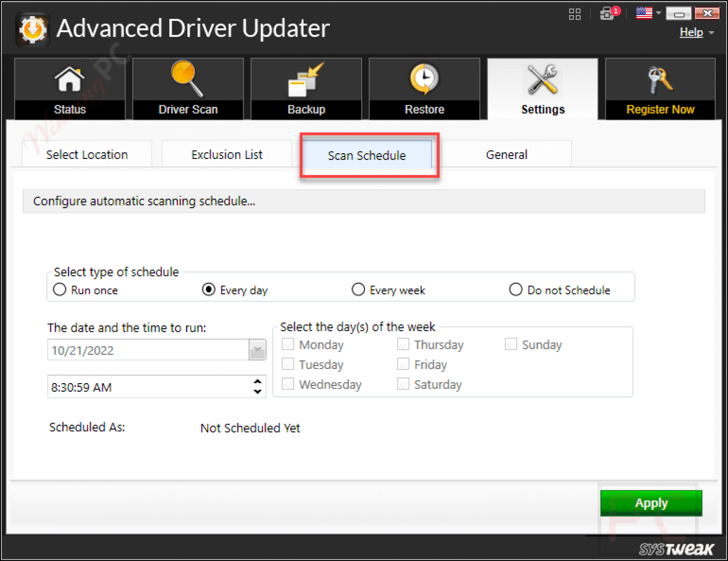
Task: Switch to the Scan Schedule tab
Action: pyautogui.click(x=367, y=155)
